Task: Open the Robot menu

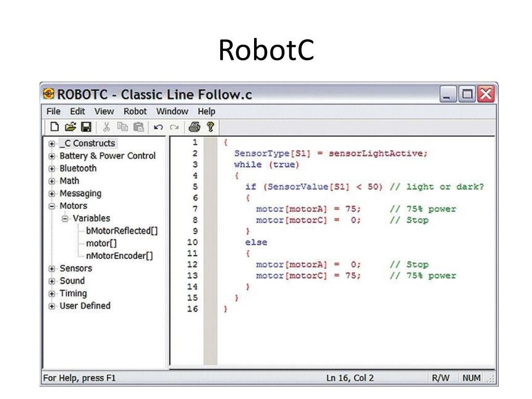Action: [135, 111]
